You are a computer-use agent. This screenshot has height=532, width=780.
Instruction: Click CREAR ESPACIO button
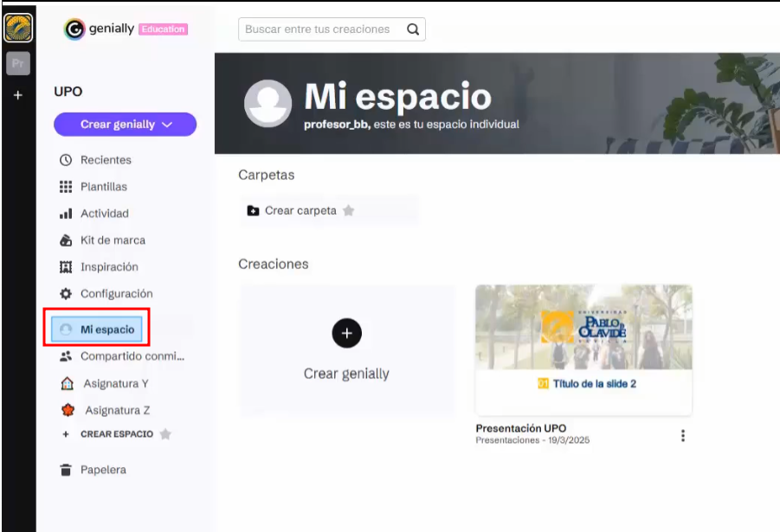tap(116, 434)
